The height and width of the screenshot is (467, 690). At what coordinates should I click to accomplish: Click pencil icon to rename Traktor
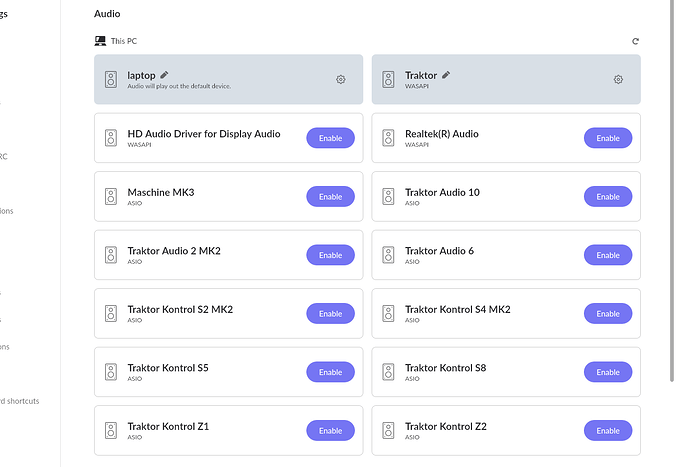446,75
